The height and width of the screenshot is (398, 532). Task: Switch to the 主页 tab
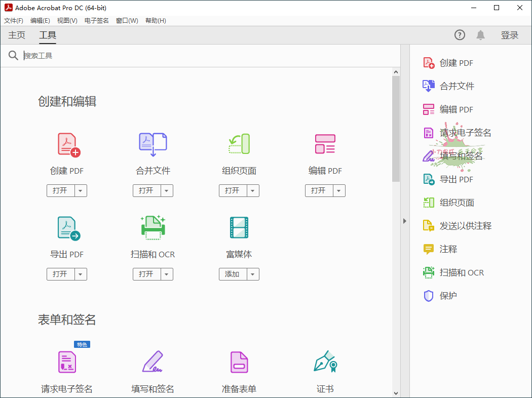pos(17,35)
